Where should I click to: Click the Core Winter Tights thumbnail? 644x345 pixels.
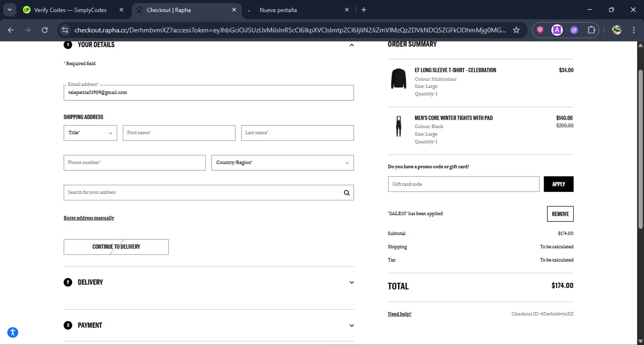pyautogui.click(x=398, y=126)
